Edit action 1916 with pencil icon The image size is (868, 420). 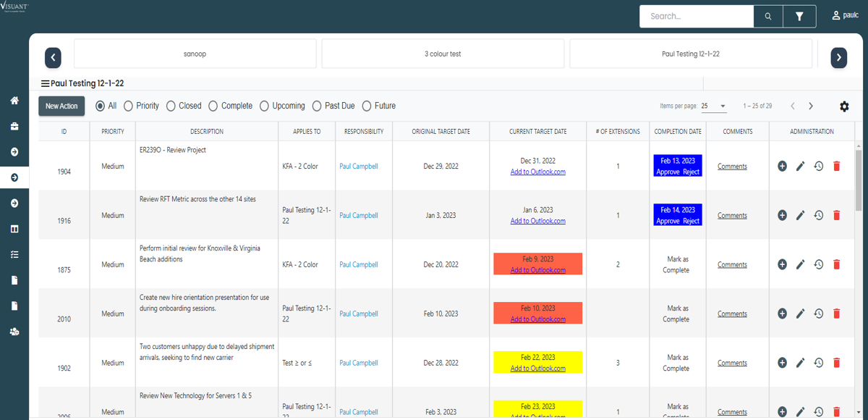800,216
